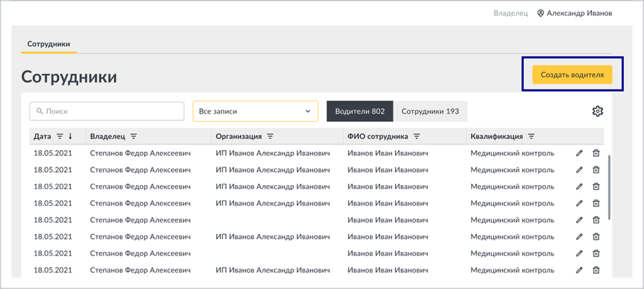
Task: Click edit pencil in the last visible row
Action: pyautogui.click(x=579, y=270)
